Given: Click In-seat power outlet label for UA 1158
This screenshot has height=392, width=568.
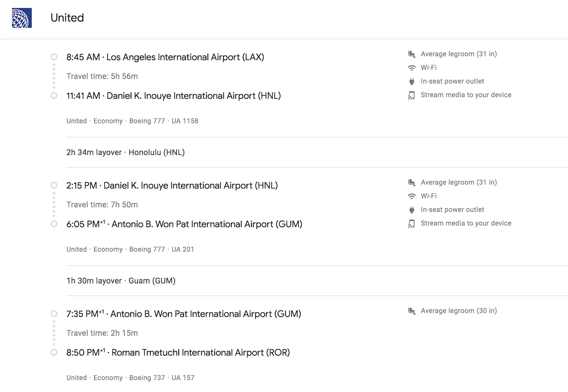Looking at the screenshot, I should click(x=453, y=81).
